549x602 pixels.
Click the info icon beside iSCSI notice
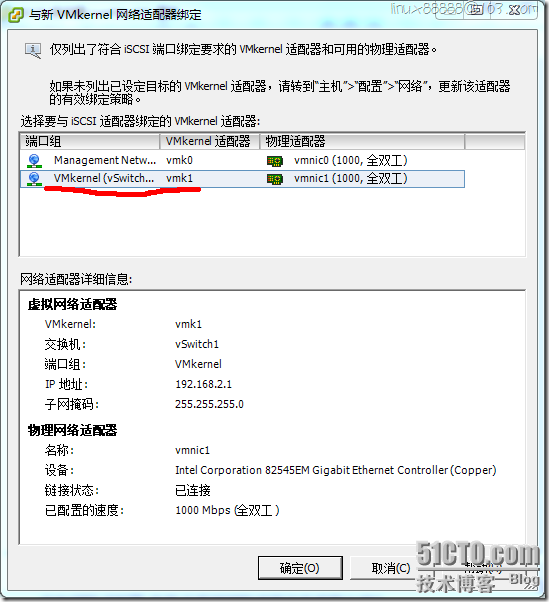(x=33, y=51)
